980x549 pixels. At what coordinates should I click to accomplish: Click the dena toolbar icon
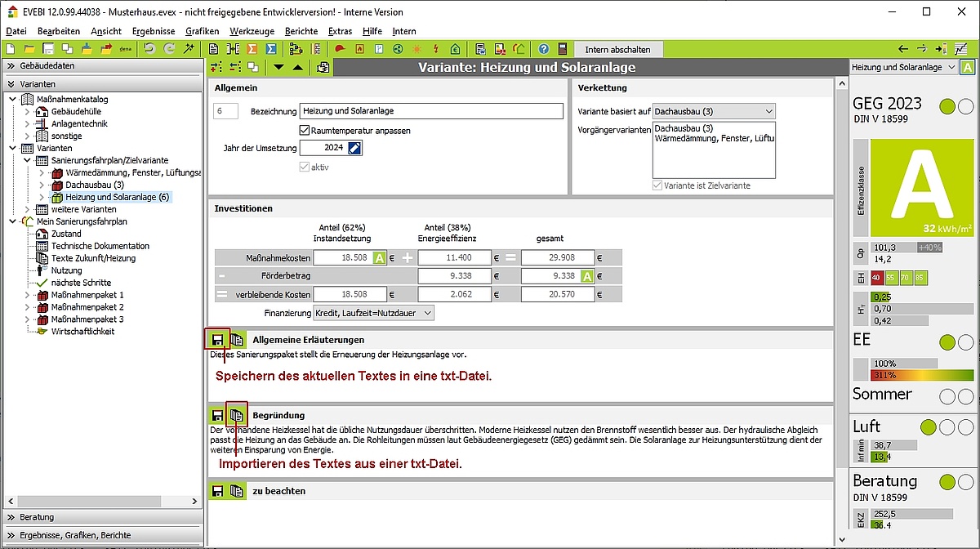click(x=125, y=49)
